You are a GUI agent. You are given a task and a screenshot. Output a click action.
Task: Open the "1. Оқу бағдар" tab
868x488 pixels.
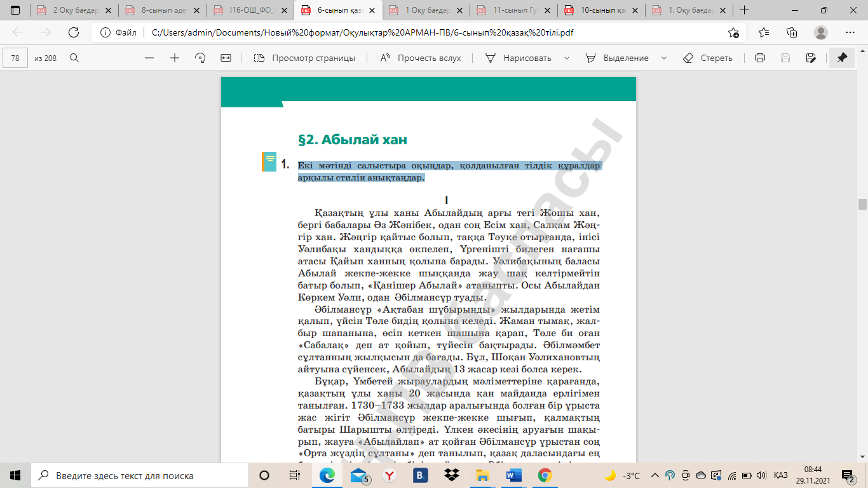click(x=689, y=10)
